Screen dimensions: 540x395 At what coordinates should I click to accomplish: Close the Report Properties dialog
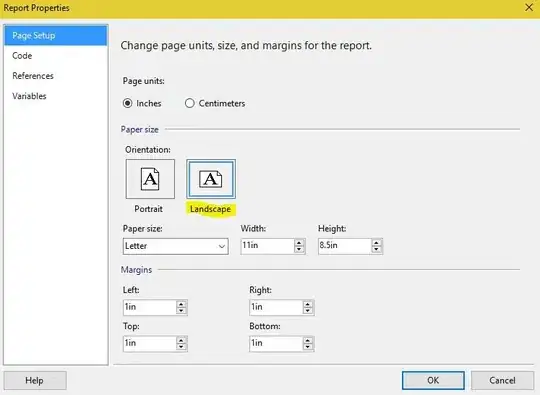point(529,7)
